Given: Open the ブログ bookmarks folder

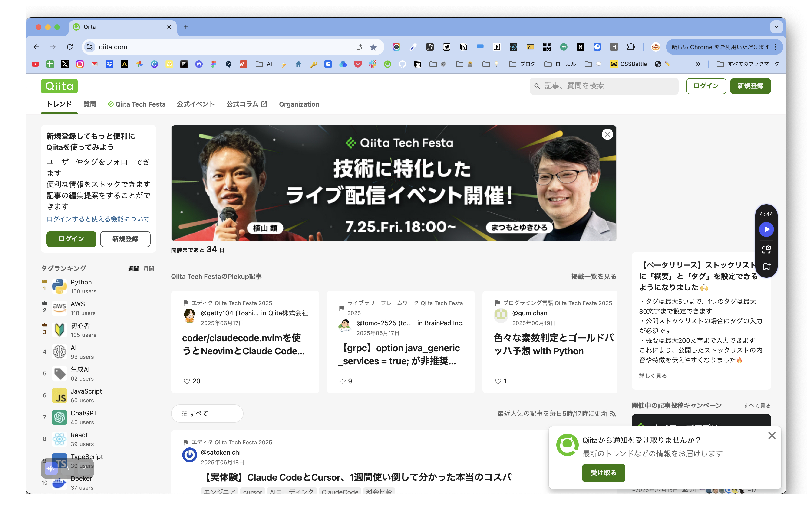Looking at the screenshot, I should (x=522, y=64).
